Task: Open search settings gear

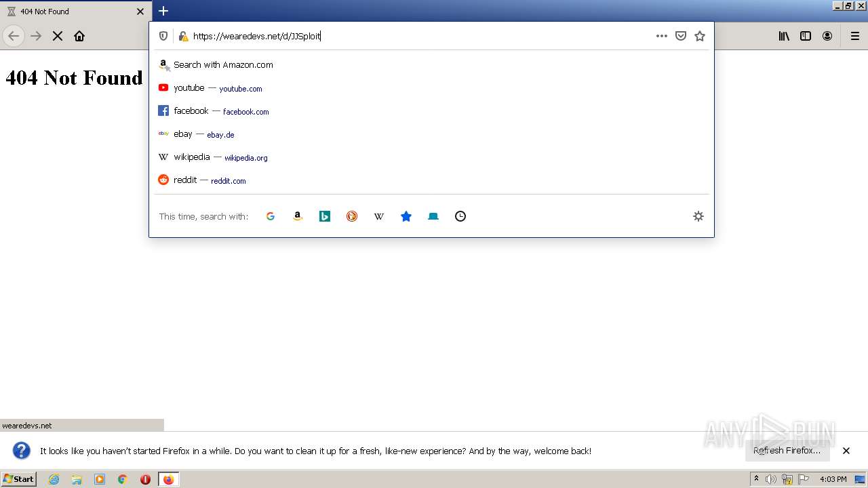Action: click(x=698, y=216)
